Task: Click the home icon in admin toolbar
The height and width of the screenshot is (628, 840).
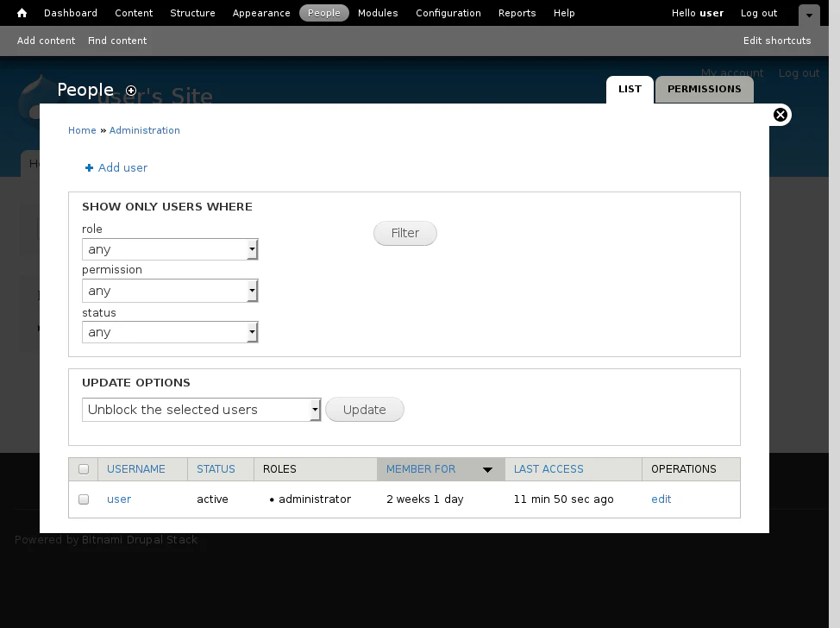Action: [22, 13]
